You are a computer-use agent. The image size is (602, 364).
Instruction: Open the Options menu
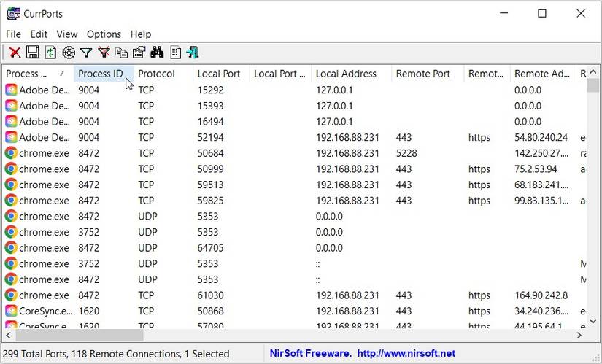(104, 34)
